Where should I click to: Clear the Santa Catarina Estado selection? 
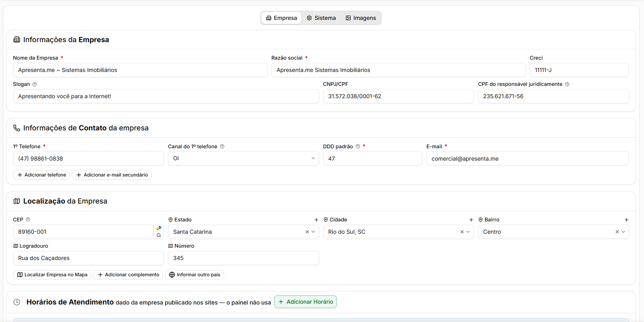[x=307, y=232]
